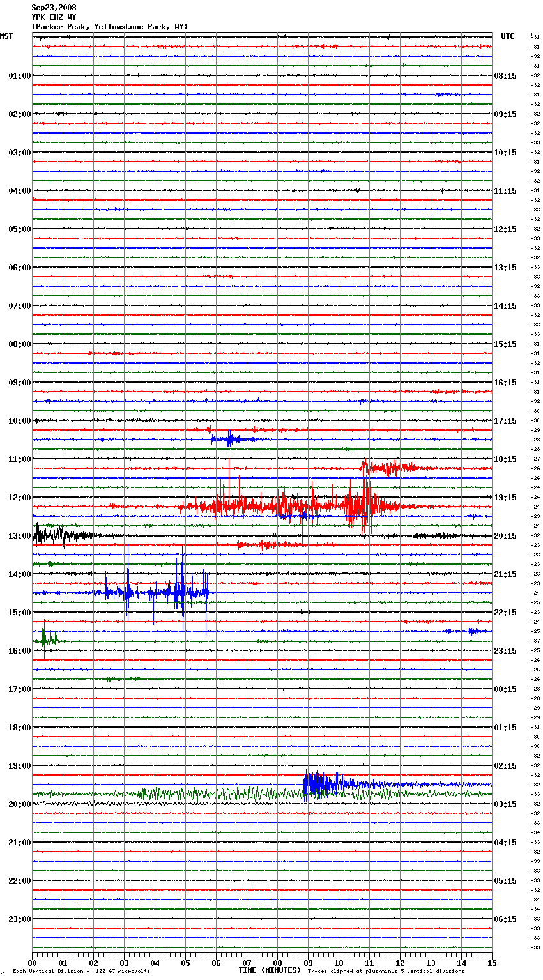The image size is (543, 980).
Task: Pick the 12:15 UTC time label
Action: coord(505,229)
